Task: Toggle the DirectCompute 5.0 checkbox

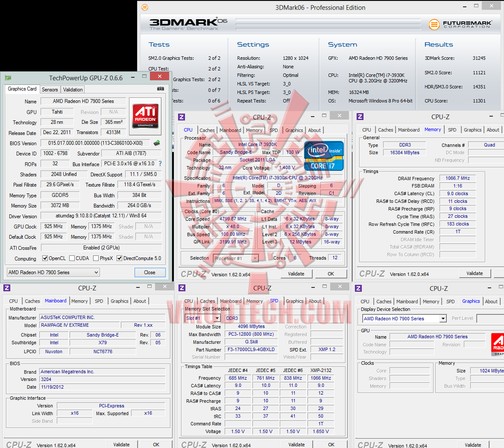Action: 119,258
